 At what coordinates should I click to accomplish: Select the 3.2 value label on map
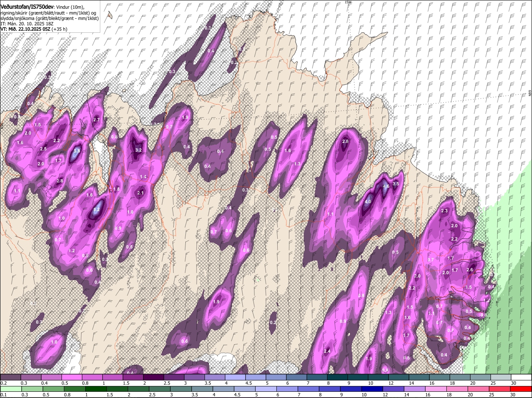coord(139,150)
